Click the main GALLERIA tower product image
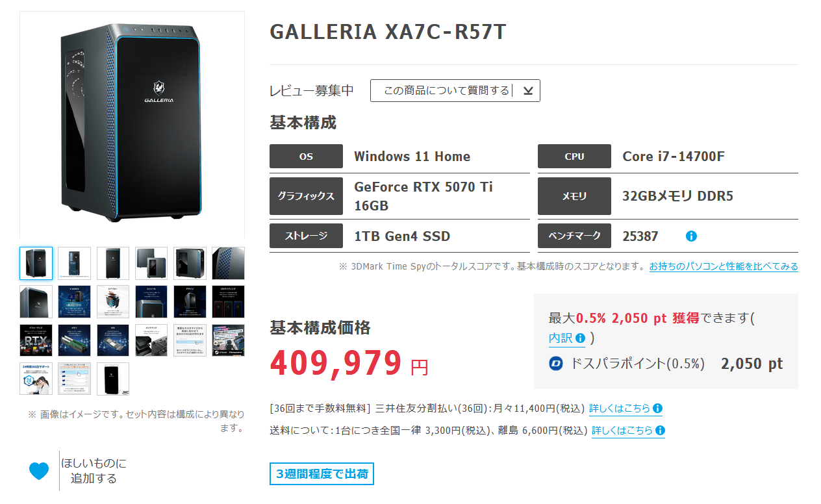This screenshot has width=821, height=504. (132, 125)
